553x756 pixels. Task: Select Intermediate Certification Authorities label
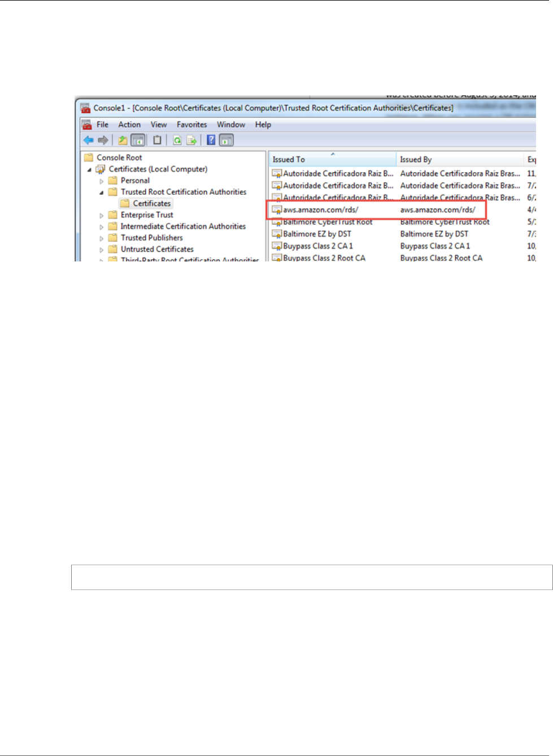tap(183, 226)
